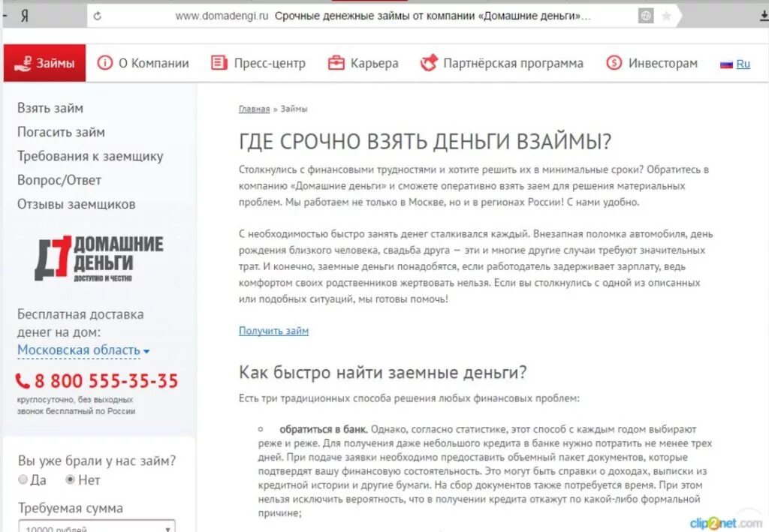Reload the page with refresh icon
The width and height of the screenshot is (769, 532).
click(97, 17)
